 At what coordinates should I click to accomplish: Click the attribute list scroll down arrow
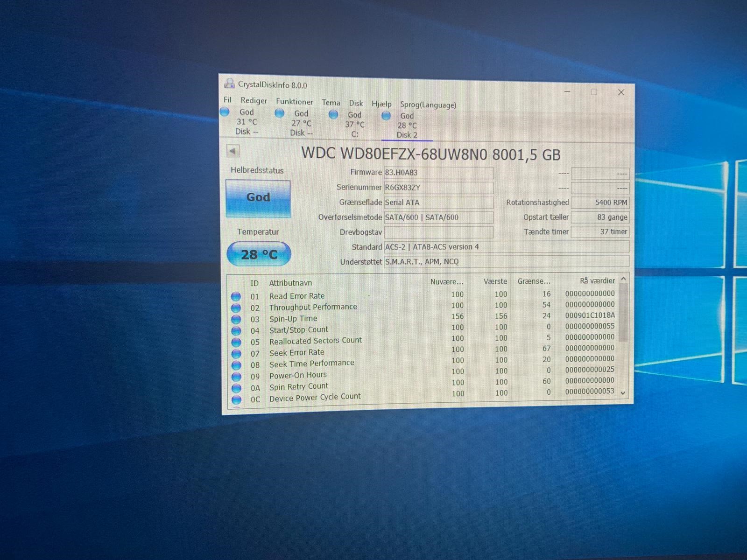pos(623,393)
